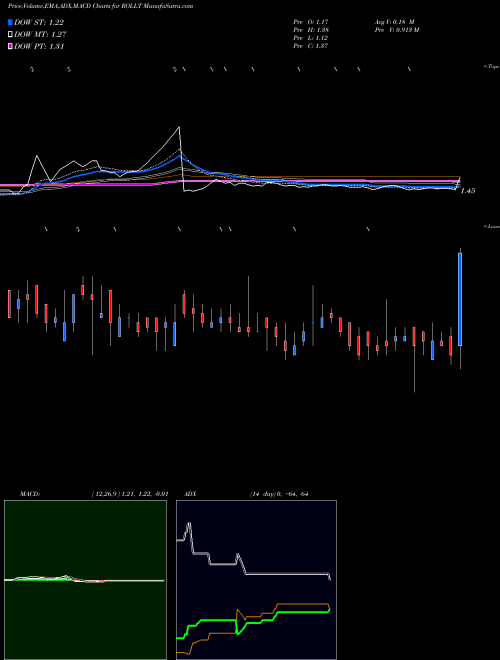Click the chart title mentioning MunafaSutra.com
Screen dimensions: 500x660
(101, 6)
